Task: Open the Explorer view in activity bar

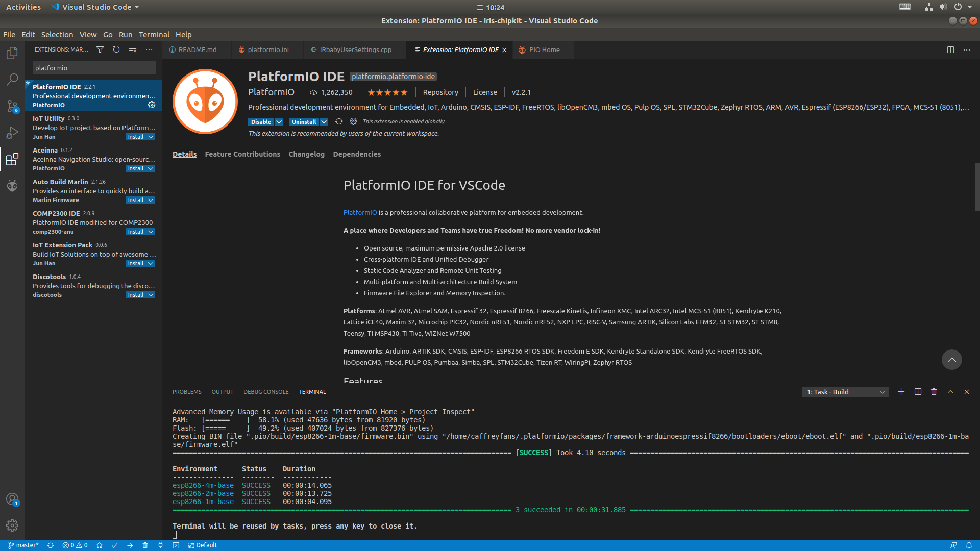Action: click(12, 53)
